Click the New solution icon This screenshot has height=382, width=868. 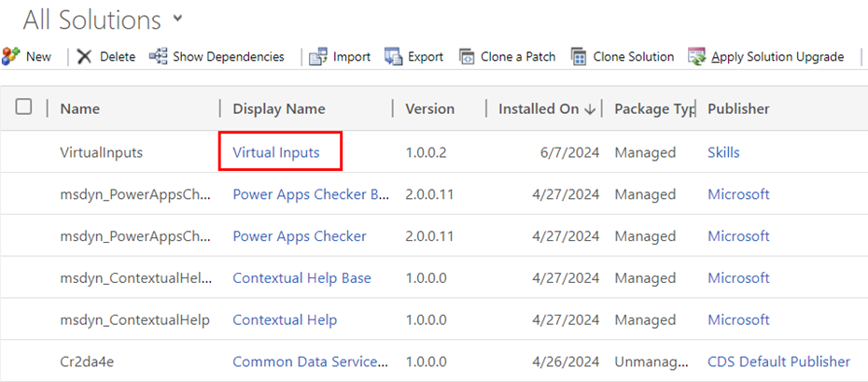tap(11, 57)
